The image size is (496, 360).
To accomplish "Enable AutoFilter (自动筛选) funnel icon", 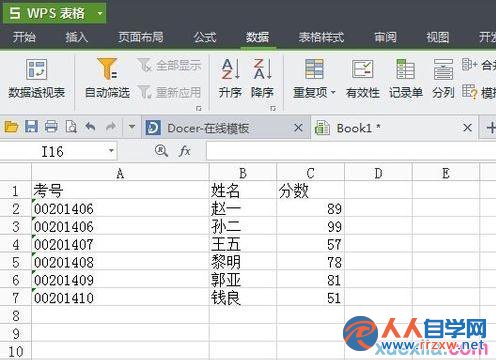I will coord(107,69).
